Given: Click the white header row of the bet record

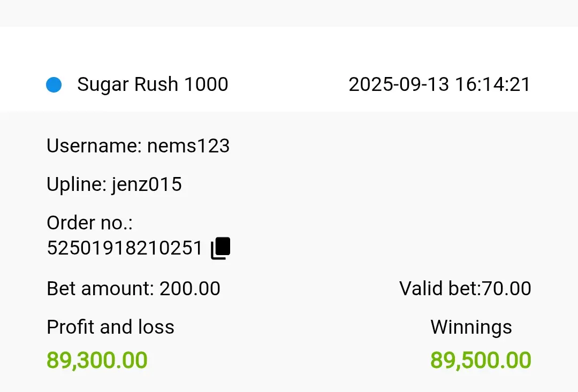Looking at the screenshot, I should [x=289, y=70].
